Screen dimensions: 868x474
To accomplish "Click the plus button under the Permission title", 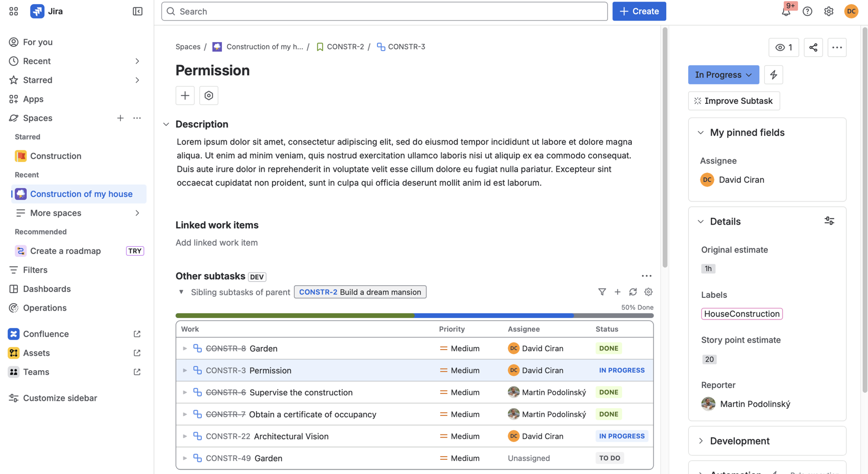I will [x=185, y=95].
